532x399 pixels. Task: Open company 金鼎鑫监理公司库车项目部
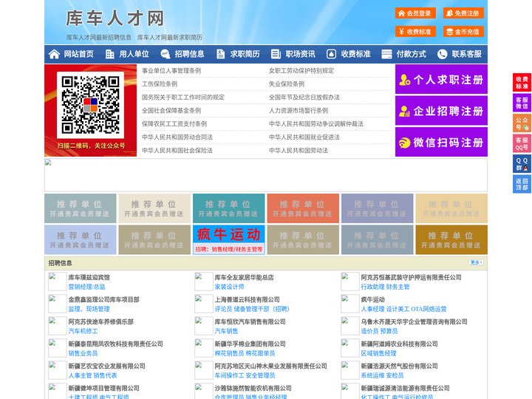point(104,299)
